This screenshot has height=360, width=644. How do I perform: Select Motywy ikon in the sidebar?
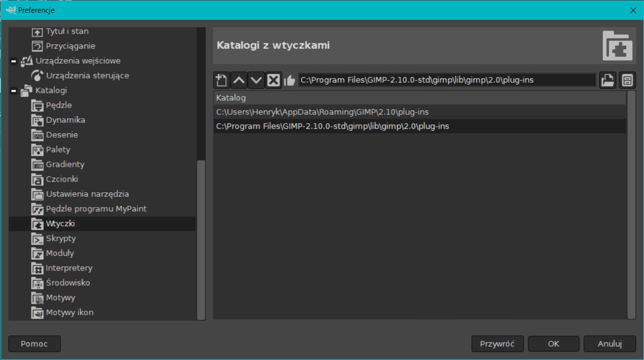(x=70, y=312)
